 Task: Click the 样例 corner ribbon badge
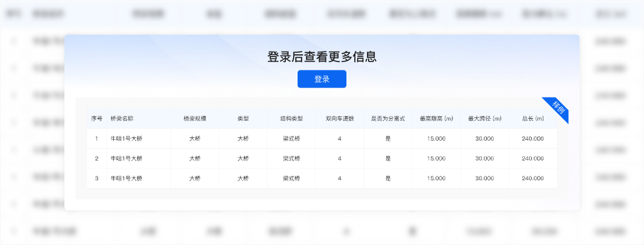557,109
